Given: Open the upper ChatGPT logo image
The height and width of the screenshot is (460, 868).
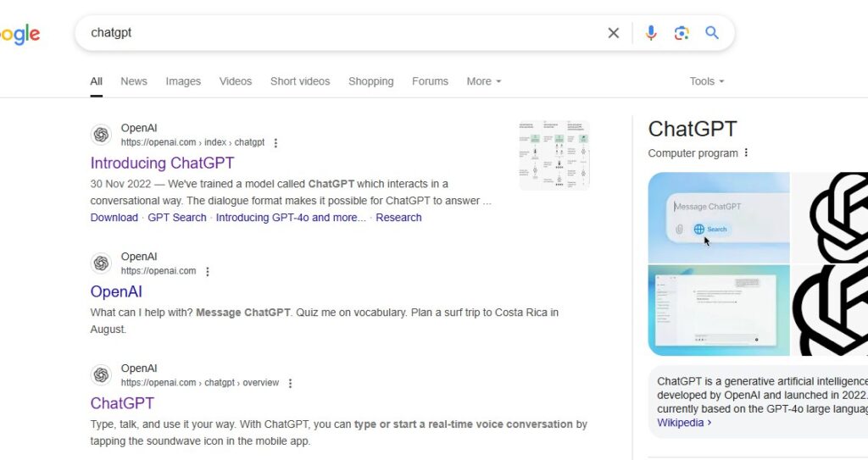Looking at the screenshot, I should [x=830, y=218].
